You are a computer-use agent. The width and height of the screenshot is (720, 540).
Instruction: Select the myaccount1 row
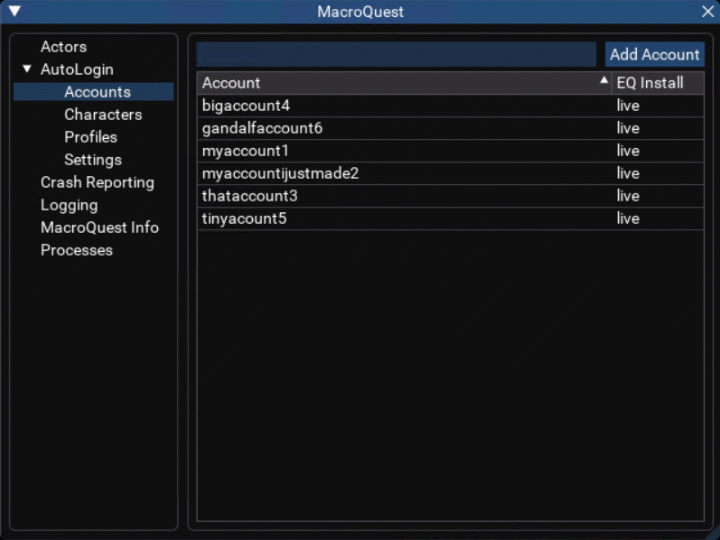450,151
